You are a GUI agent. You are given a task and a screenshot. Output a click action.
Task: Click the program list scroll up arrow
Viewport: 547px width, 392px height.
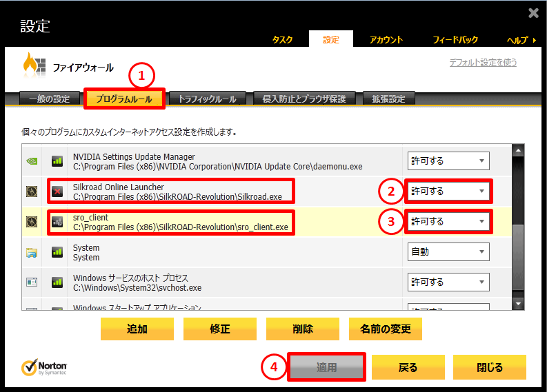click(518, 151)
